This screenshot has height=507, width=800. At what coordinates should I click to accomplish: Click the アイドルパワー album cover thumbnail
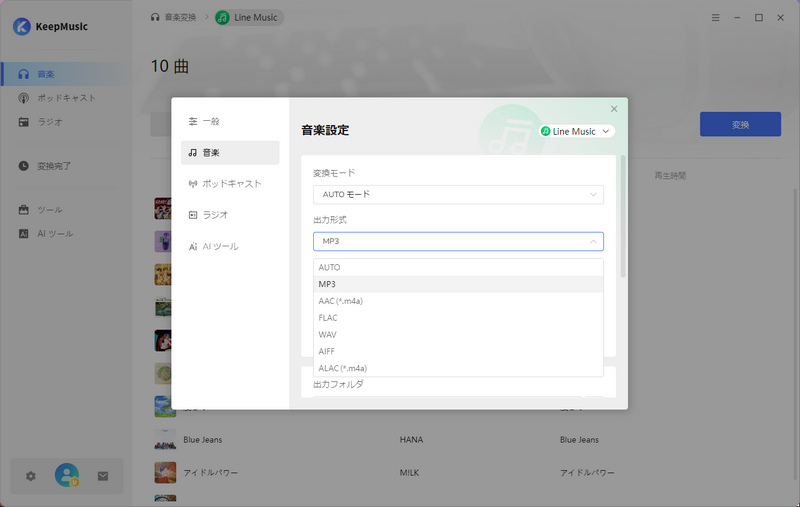[x=165, y=472]
